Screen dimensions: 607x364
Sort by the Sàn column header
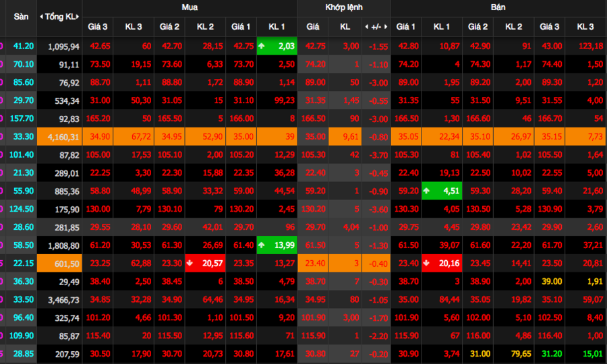(x=21, y=16)
